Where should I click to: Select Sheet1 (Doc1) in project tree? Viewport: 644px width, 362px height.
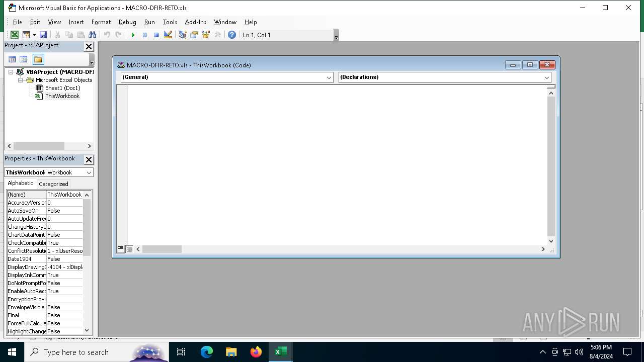point(62,88)
